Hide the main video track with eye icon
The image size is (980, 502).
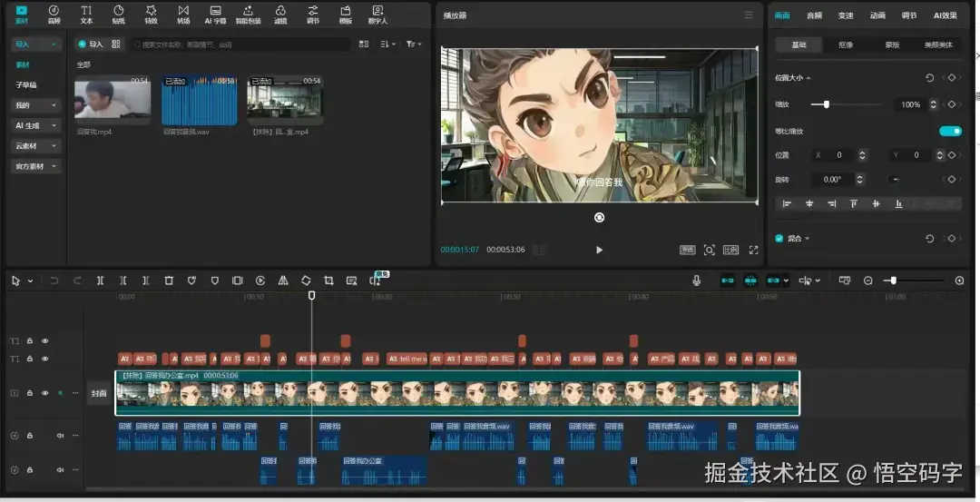click(45, 393)
